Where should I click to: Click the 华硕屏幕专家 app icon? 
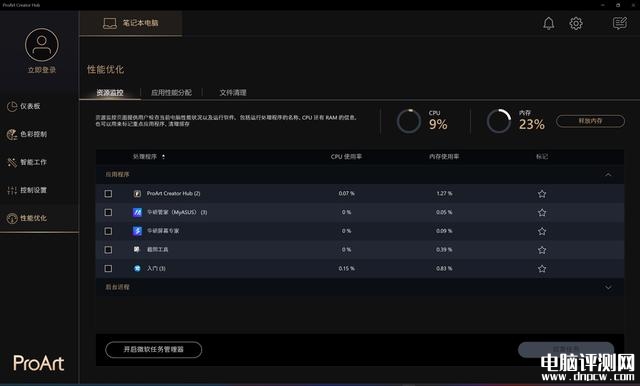137,231
